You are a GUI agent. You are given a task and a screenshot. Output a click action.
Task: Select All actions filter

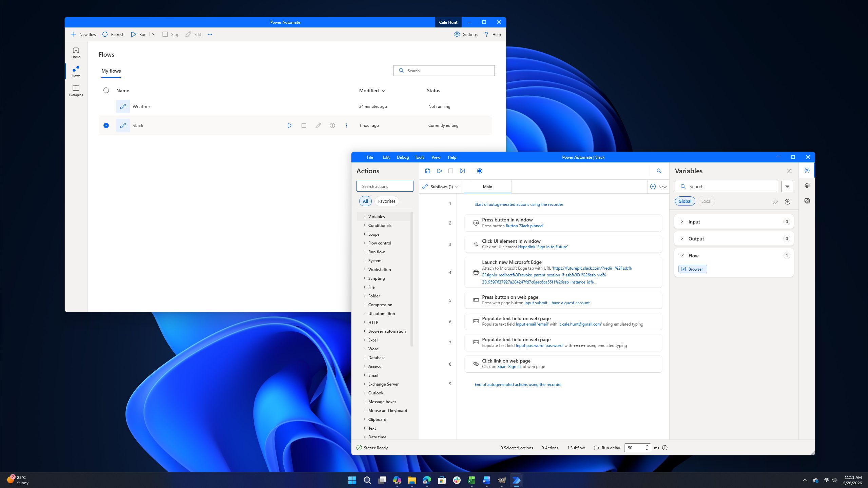click(365, 201)
